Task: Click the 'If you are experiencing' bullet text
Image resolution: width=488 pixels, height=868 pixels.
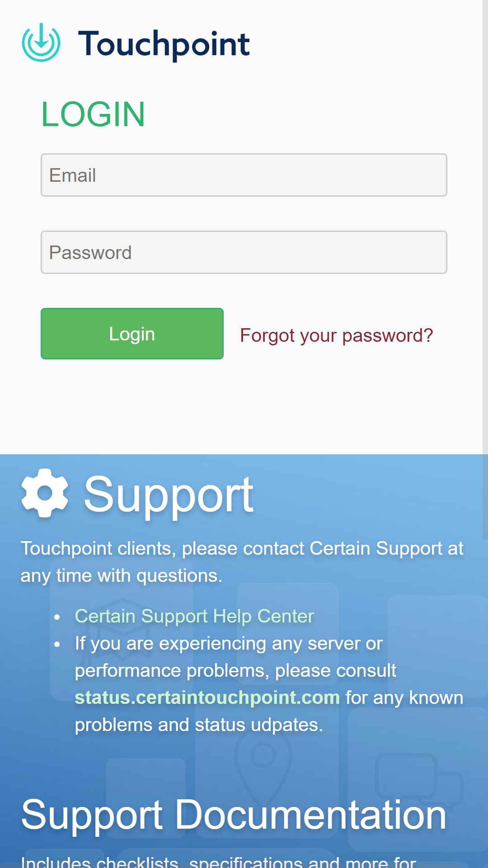Action: coord(269,684)
